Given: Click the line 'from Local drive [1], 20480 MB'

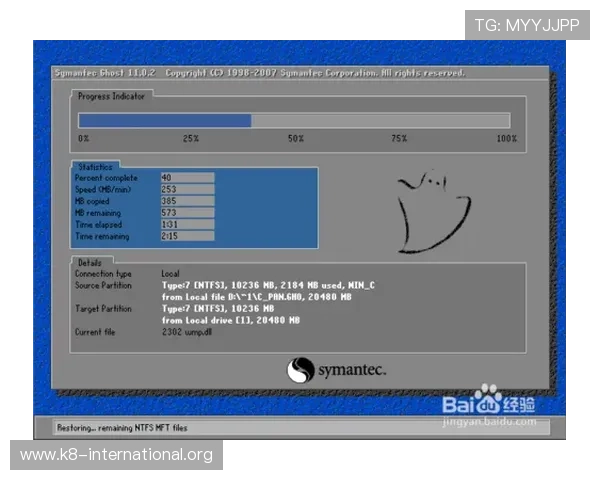Looking at the screenshot, I should click(231, 320).
